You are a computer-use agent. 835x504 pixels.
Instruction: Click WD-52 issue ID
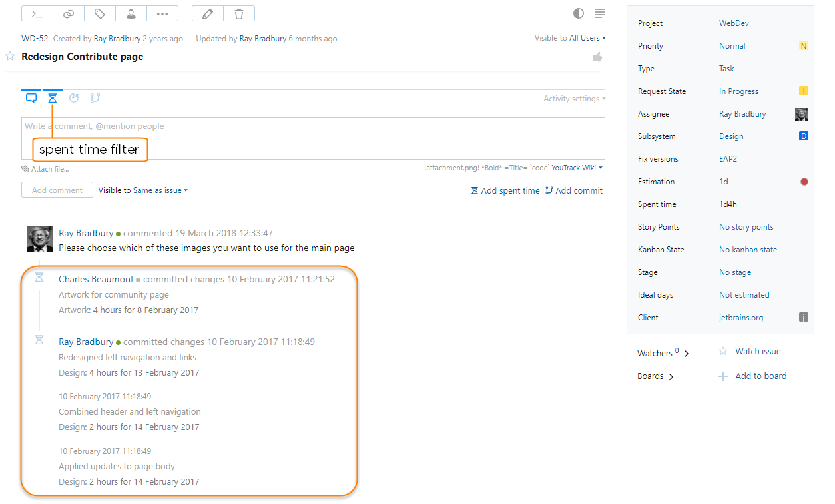click(x=35, y=39)
